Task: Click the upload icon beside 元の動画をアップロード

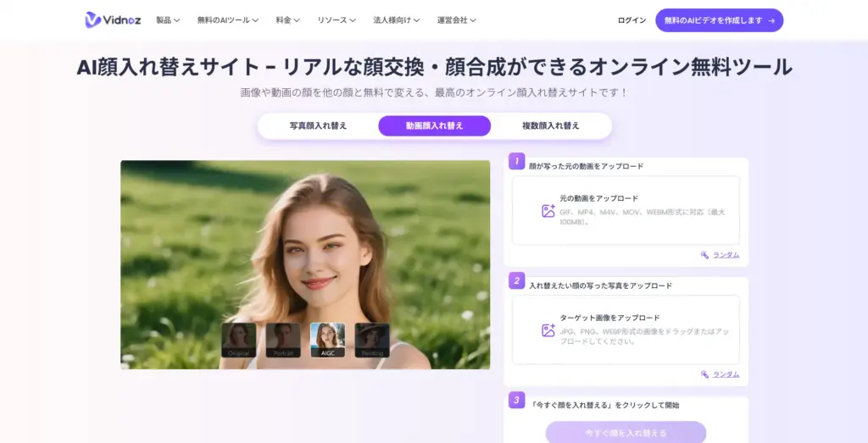Action: tap(548, 211)
